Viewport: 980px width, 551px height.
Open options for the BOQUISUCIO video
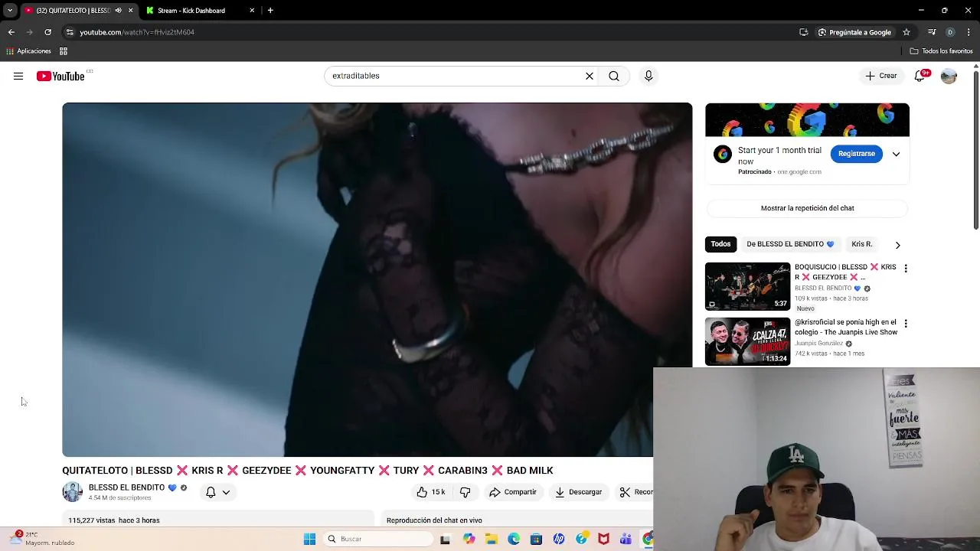tap(906, 269)
